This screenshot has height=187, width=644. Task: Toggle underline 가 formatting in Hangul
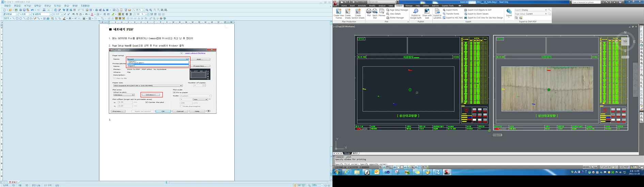[80, 14]
